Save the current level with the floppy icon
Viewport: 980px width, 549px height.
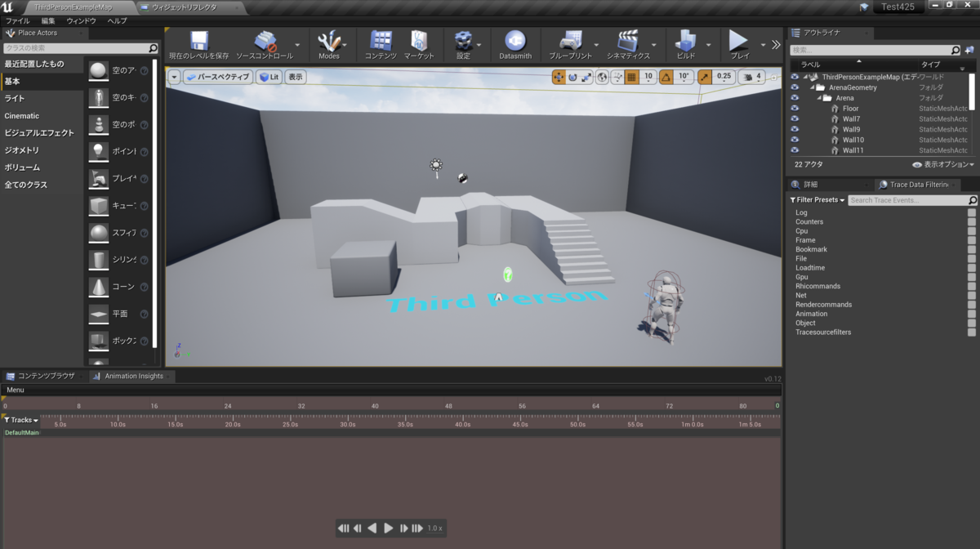pos(199,41)
